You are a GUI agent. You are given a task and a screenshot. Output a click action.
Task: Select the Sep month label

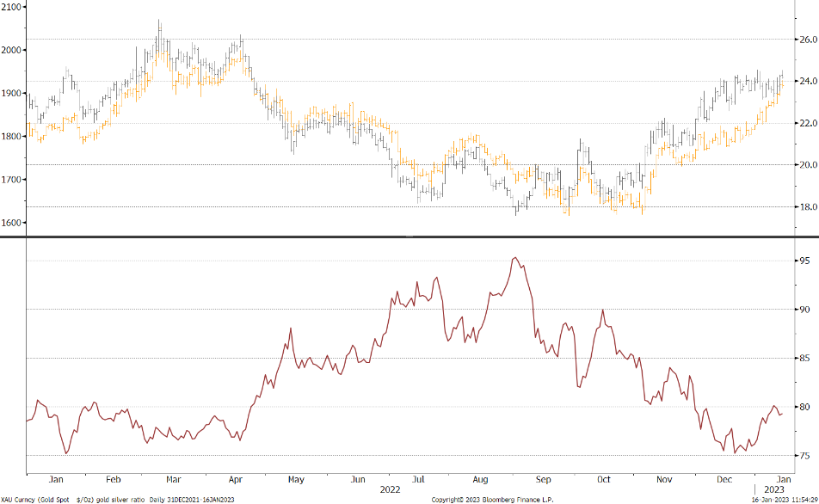click(x=543, y=479)
